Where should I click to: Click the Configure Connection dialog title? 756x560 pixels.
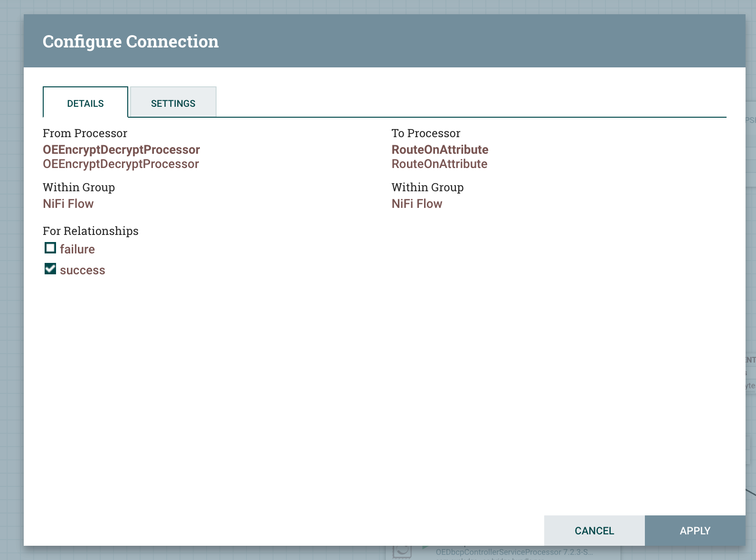pos(131,41)
